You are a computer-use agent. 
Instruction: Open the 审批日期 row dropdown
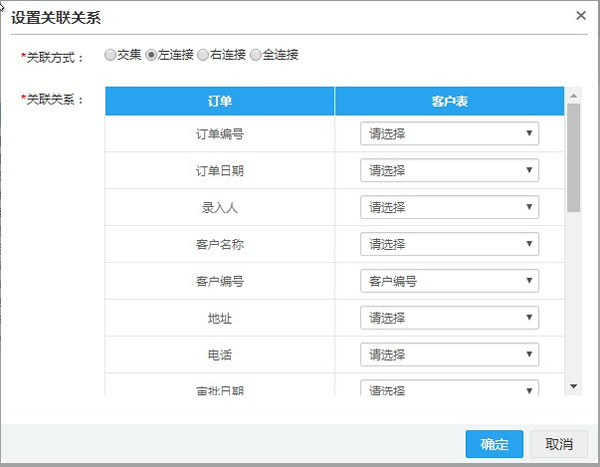(449, 389)
